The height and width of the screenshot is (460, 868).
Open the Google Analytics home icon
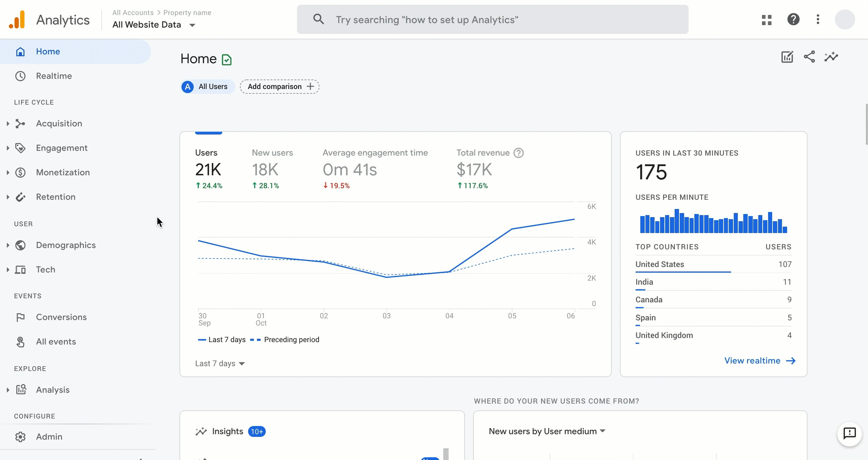[20, 52]
